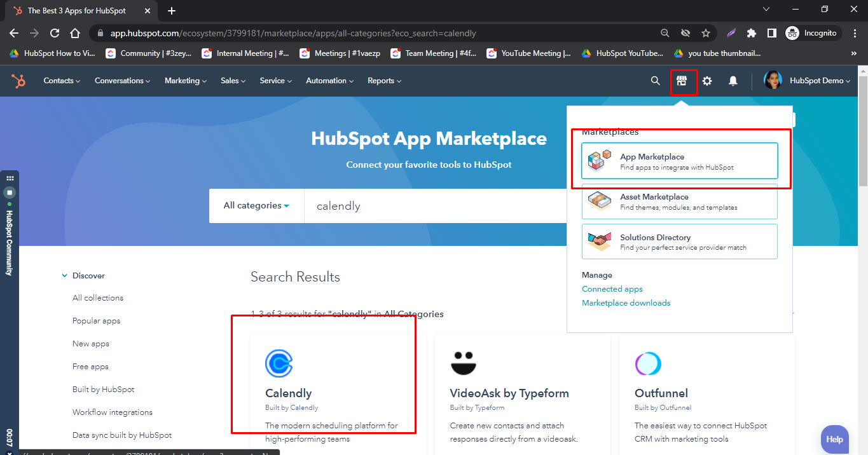This screenshot has width=868, height=455.
Task: Open the Contacts menu
Action: click(62, 81)
